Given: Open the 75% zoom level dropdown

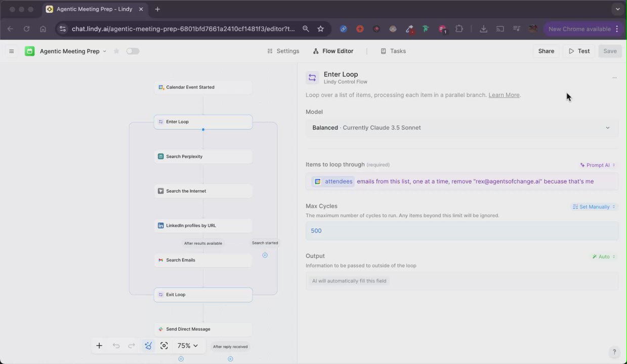Looking at the screenshot, I should pos(187,346).
